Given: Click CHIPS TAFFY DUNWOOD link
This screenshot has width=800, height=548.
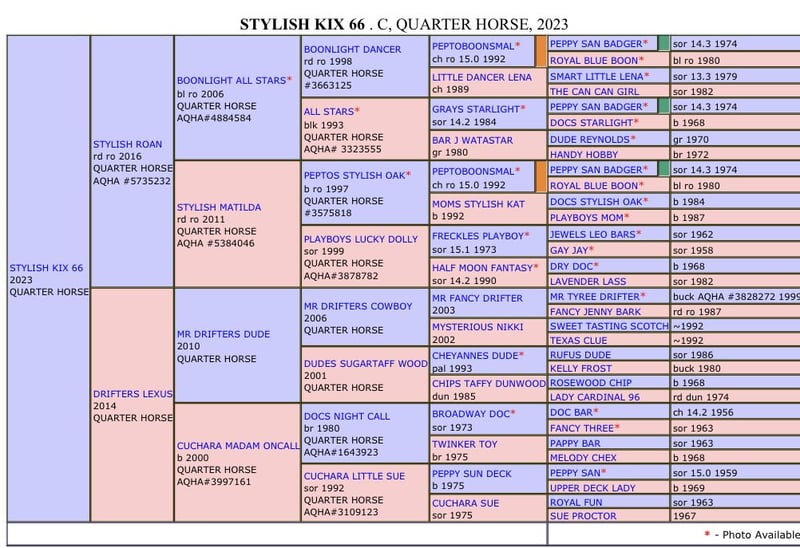Looking at the screenshot, I should [489, 384].
